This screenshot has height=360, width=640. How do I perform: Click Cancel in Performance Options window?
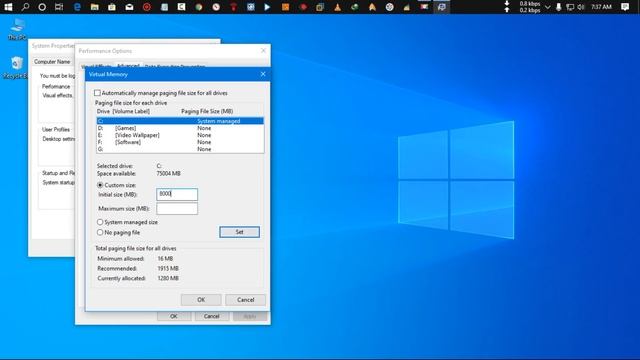[211, 316]
